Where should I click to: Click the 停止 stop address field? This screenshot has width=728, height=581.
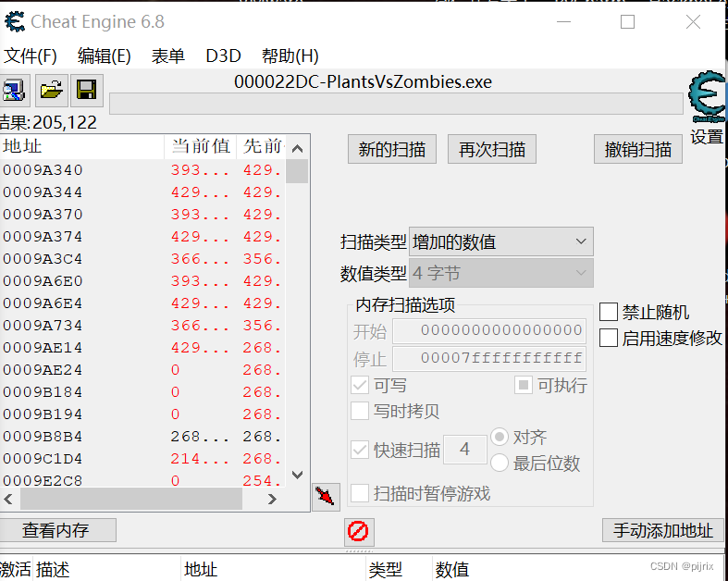click(x=489, y=359)
